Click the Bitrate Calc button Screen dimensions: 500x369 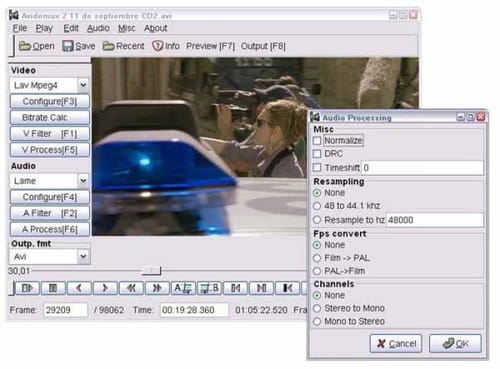point(50,118)
